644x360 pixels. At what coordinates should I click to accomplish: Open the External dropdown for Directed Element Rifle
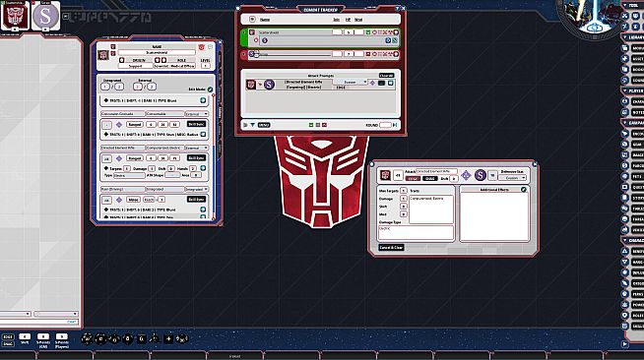(197, 148)
